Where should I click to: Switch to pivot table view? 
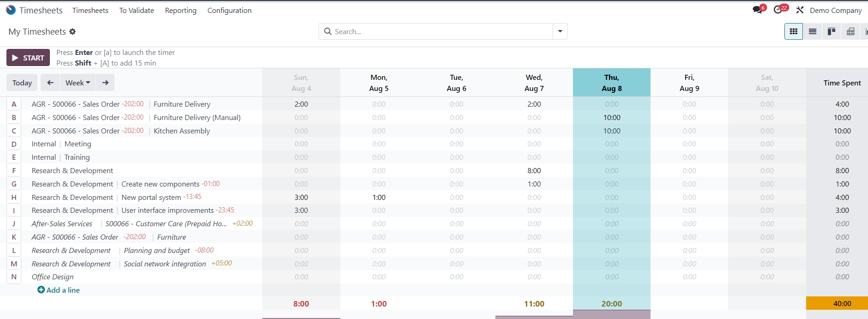pos(850,31)
